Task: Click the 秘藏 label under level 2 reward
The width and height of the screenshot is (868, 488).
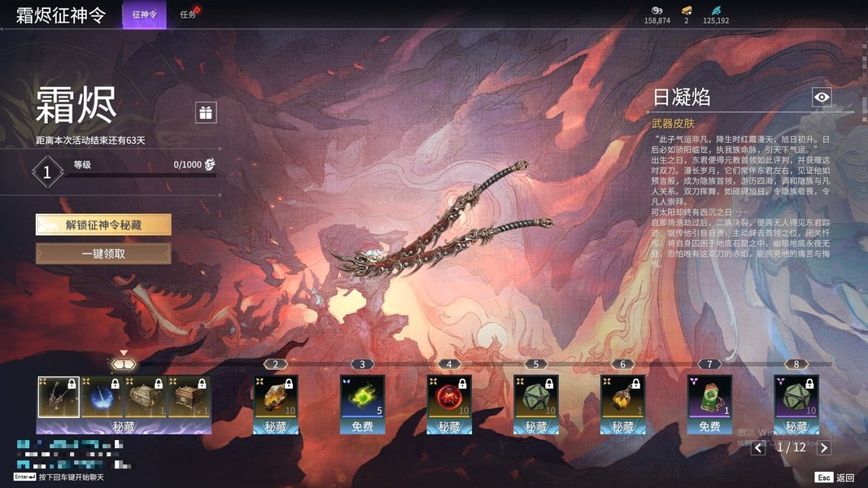Action: click(276, 426)
